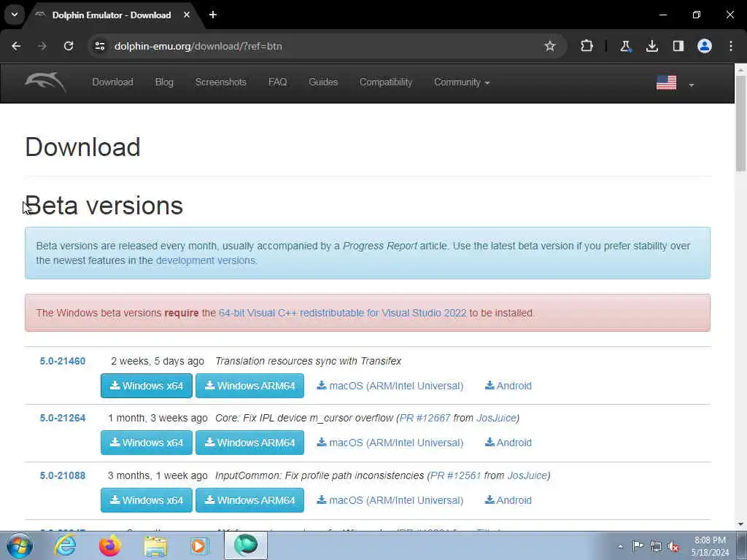Open PR #12667 link

coord(425,418)
